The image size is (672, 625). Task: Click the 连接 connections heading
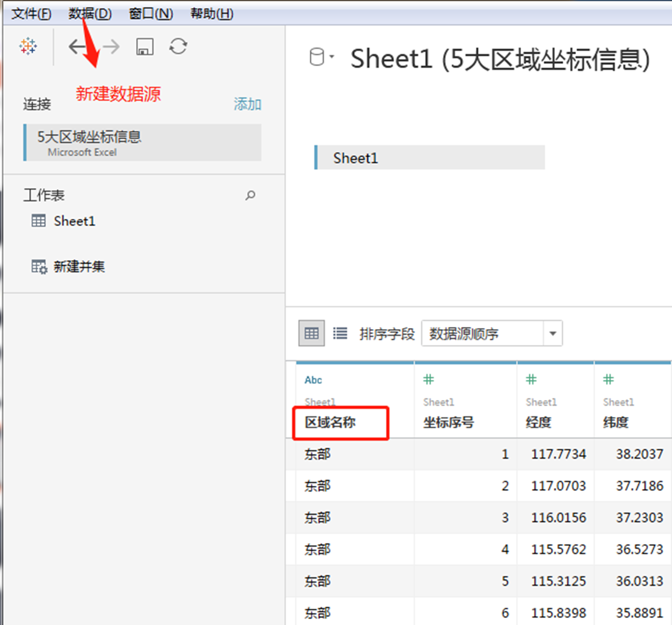37,104
